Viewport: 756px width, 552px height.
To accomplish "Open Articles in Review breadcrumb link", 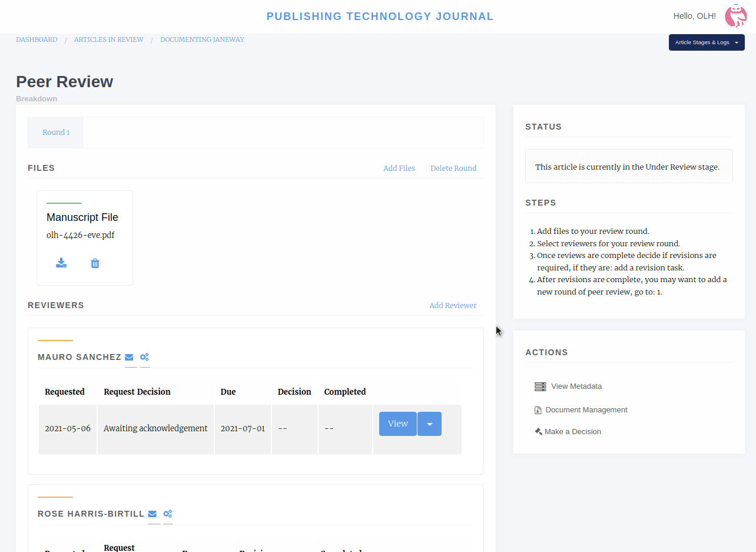I will pyautogui.click(x=109, y=40).
